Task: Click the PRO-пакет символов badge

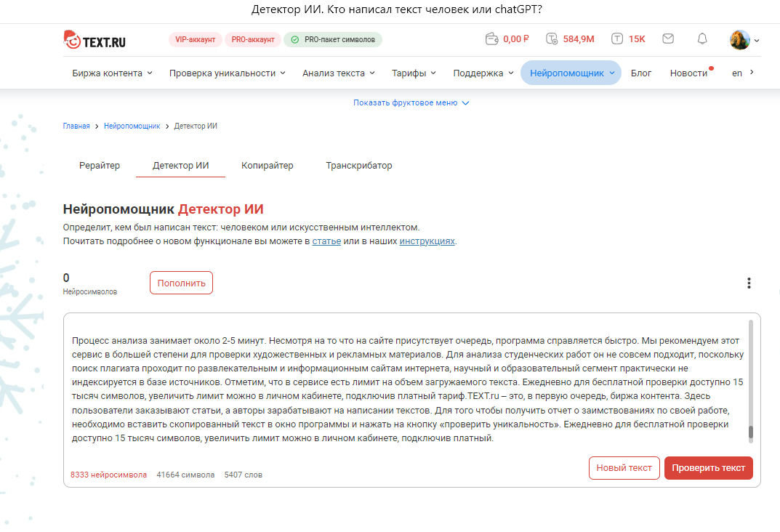Action: (333, 40)
